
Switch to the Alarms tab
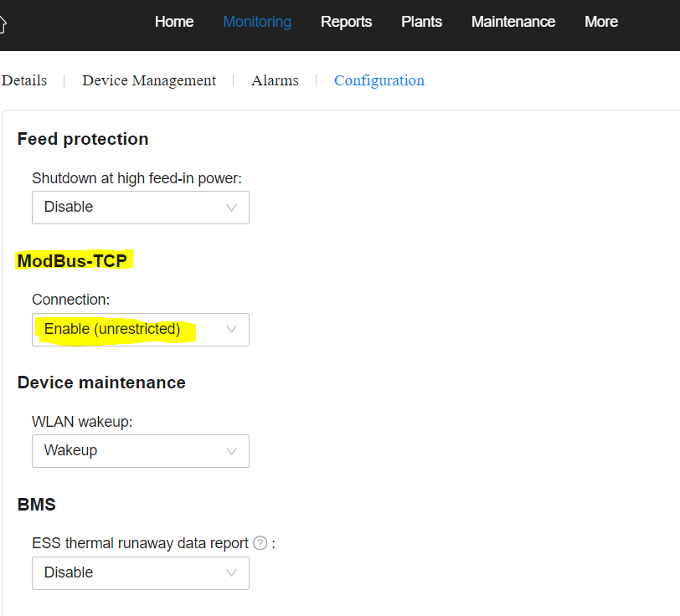pyautogui.click(x=275, y=80)
